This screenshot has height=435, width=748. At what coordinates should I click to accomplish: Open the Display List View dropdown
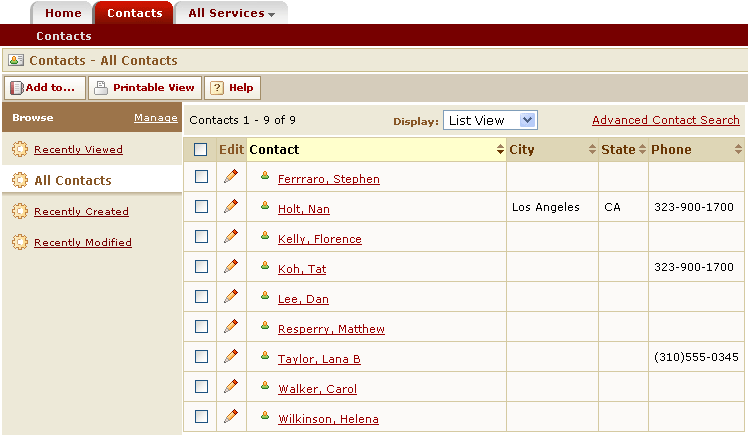point(490,120)
